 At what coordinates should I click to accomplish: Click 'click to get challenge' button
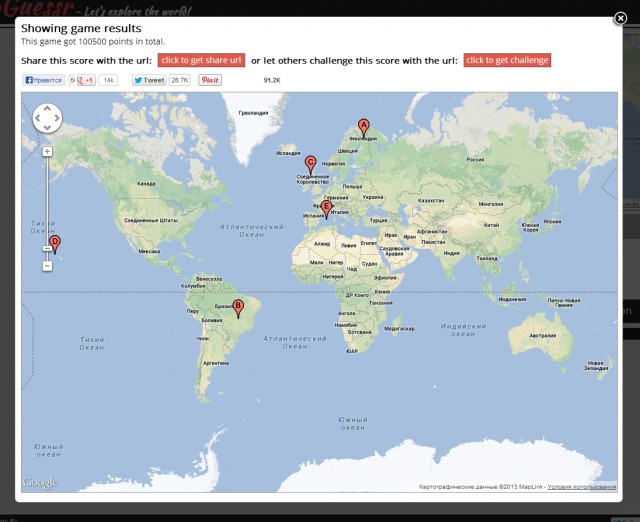click(x=507, y=60)
